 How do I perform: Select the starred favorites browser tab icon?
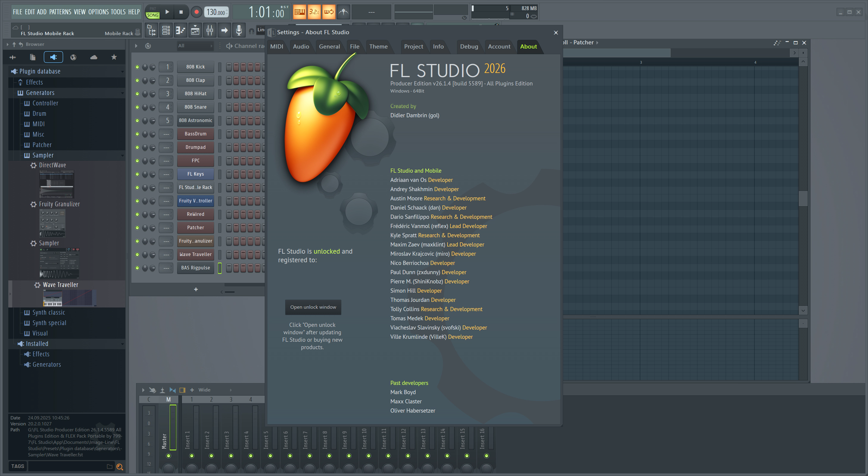(114, 57)
